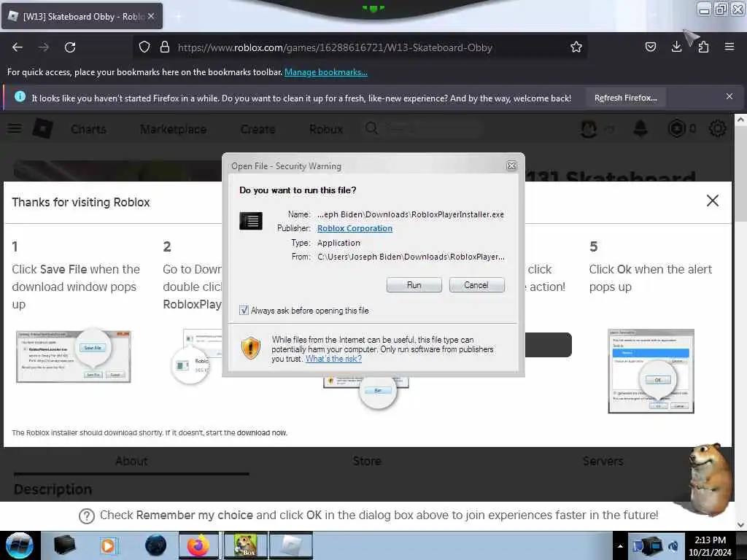Click the Refresh Firefox button
This screenshot has height=560, width=747.
pos(625,98)
